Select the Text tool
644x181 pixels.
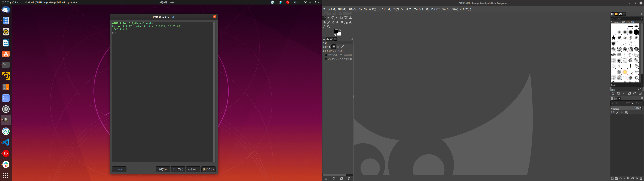[351, 22]
